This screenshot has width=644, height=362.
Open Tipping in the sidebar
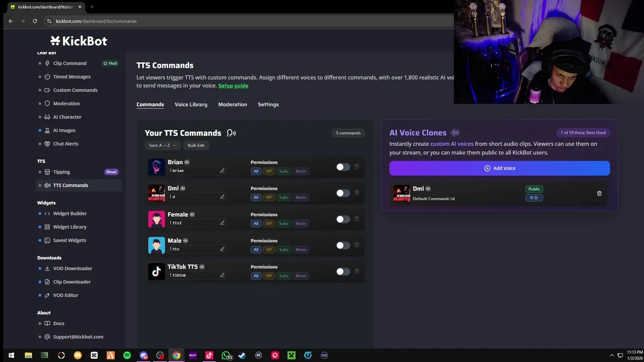pos(61,172)
